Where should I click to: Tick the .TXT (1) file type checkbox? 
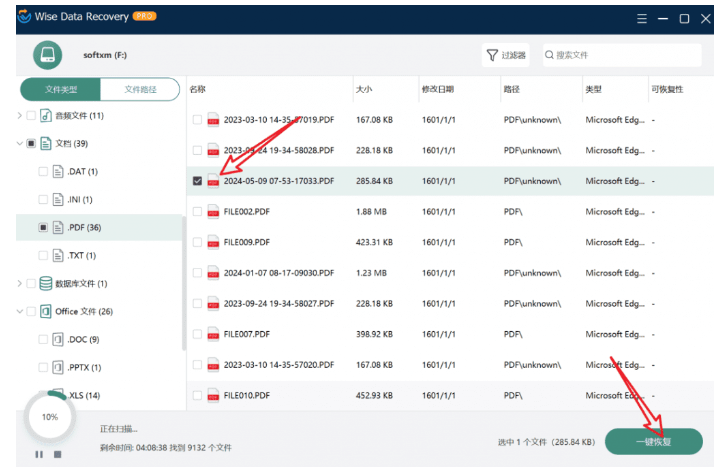tap(43, 256)
